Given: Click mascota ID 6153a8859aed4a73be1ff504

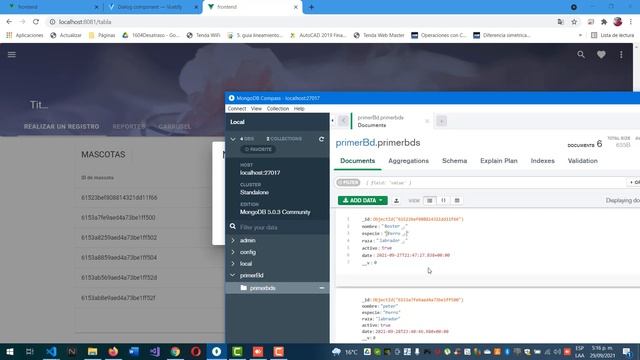Looking at the screenshot, I should (119, 258).
